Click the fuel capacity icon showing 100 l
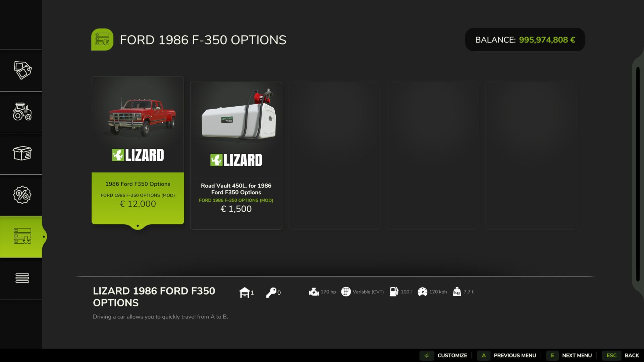The width and height of the screenshot is (644, 362). pyautogui.click(x=394, y=292)
